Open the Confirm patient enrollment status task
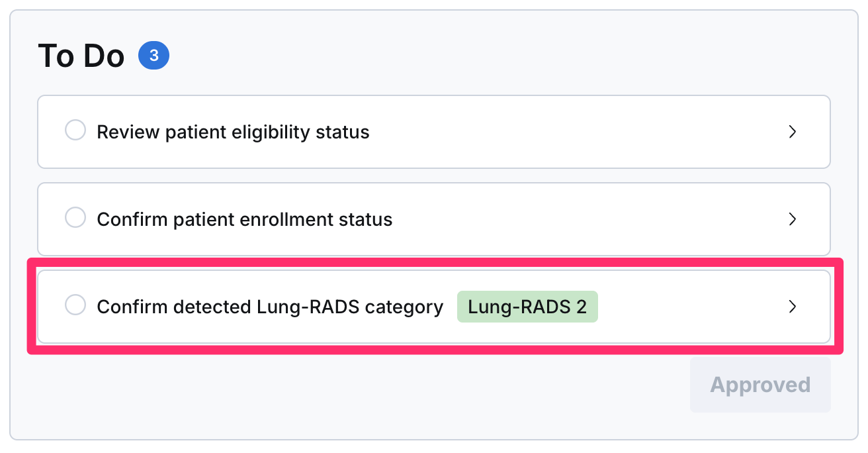 pos(245,219)
